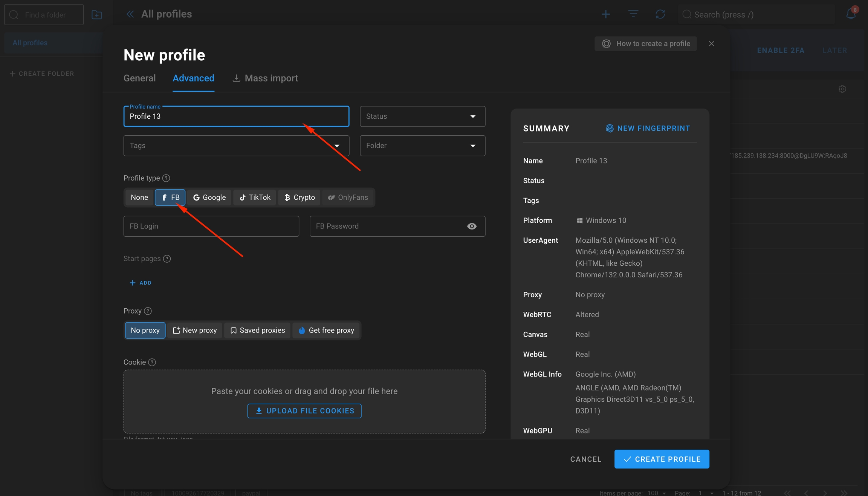Click the plus icon in top toolbar

click(605, 14)
